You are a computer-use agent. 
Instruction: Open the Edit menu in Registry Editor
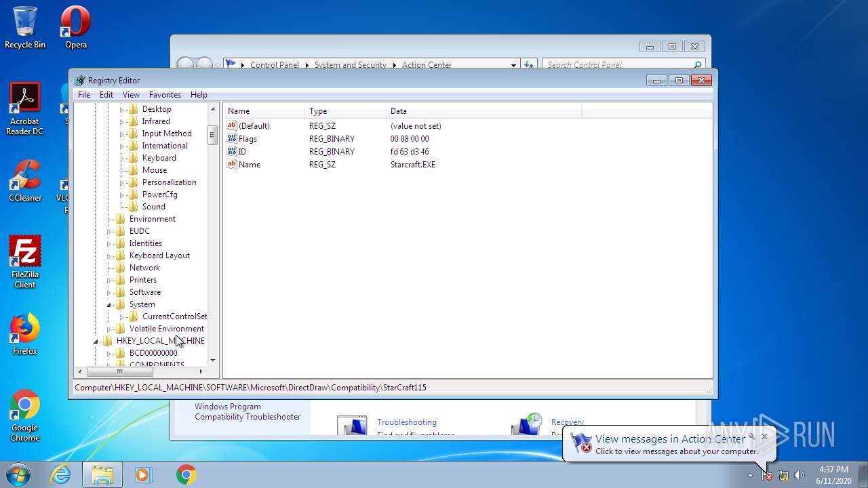click(x=106, y=95)
